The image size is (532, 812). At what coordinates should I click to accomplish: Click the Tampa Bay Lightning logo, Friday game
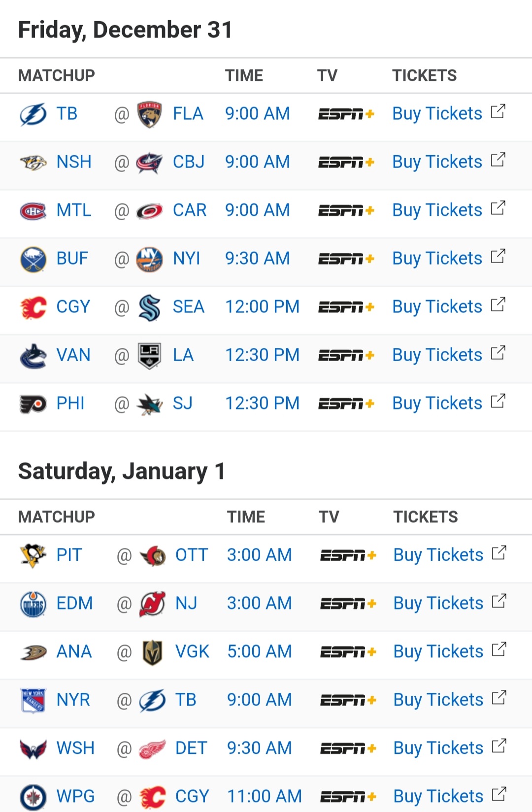[x=33, y=114]
